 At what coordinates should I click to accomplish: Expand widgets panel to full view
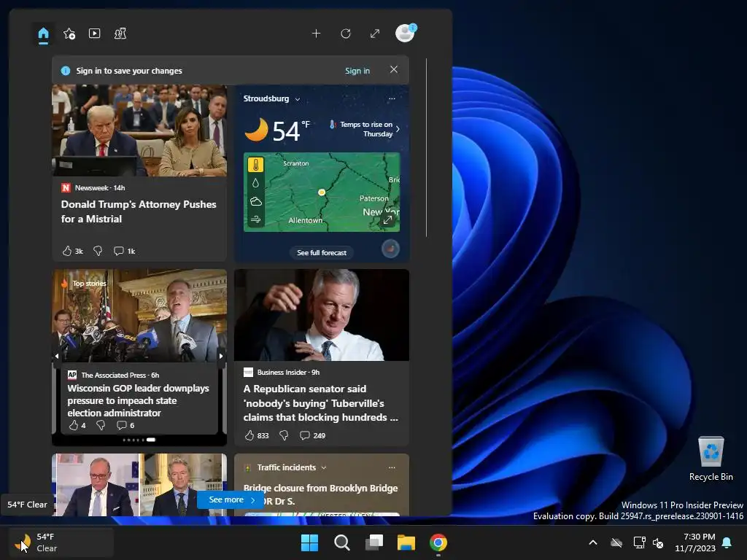pos(375,34)
